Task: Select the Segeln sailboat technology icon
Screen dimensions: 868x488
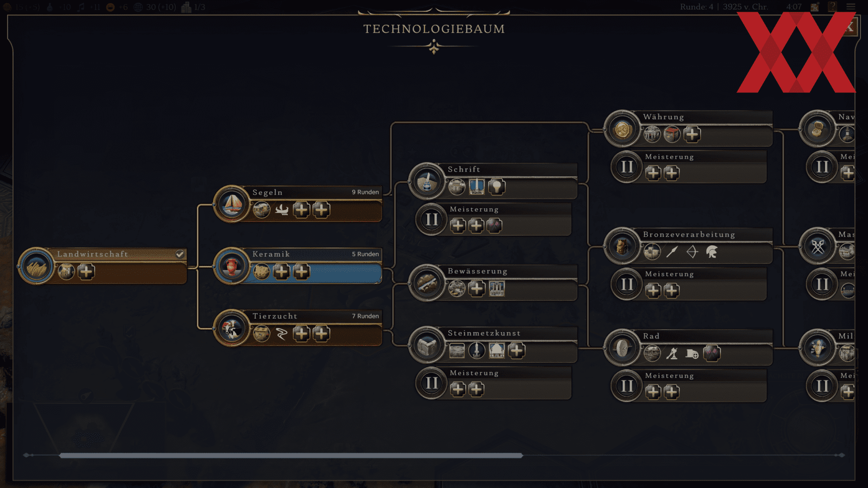Action: pos(232,204)
